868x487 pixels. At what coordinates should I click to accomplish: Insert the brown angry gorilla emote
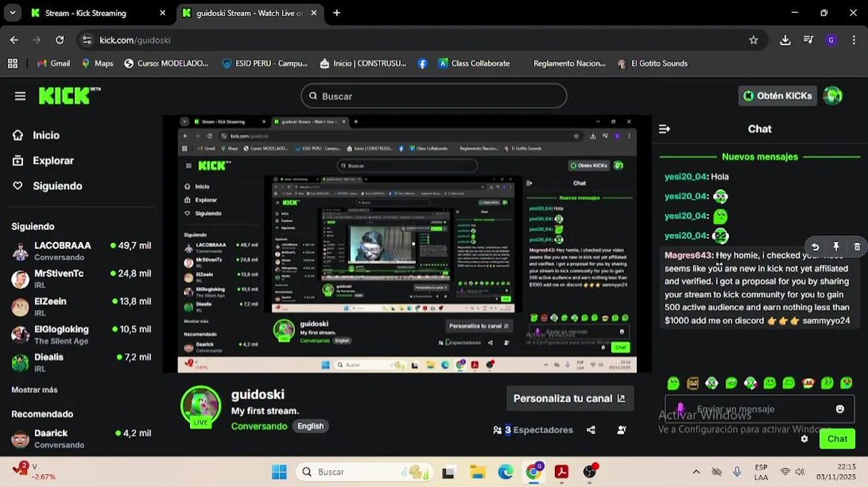(x=692, y=384)
